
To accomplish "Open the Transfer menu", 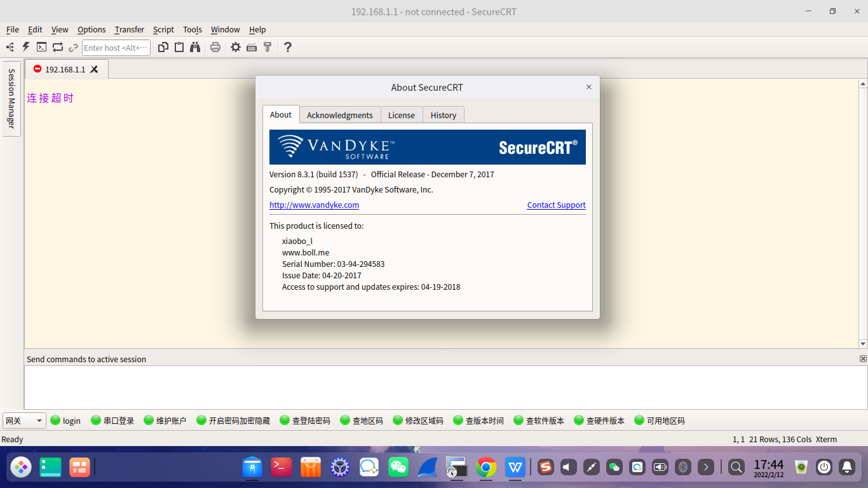I will click(130, 29).
